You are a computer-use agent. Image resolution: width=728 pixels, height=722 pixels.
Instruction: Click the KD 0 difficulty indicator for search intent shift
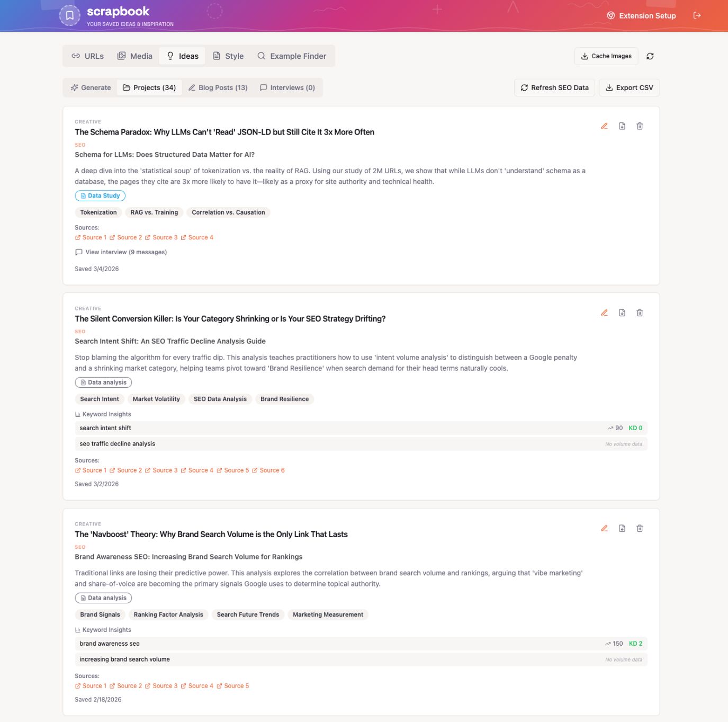(x=635, y=427)
